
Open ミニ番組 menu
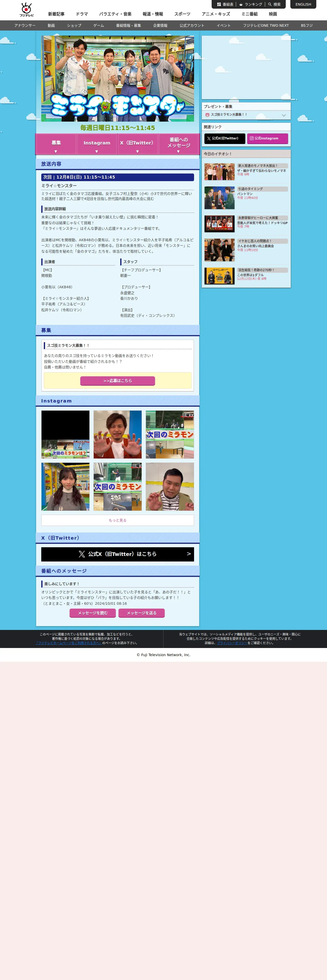pyautogui.click(x=249, y=14)
